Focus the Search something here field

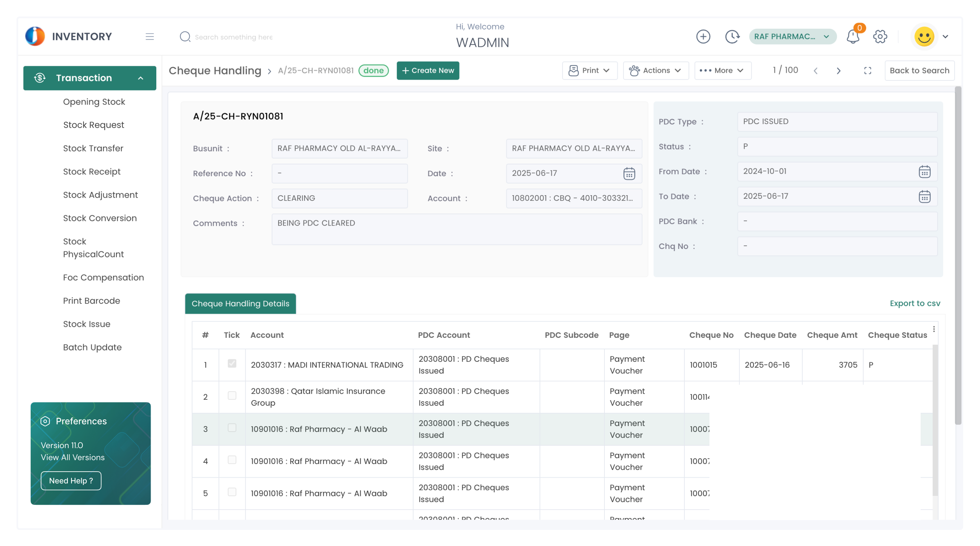(x=234, y=37)
